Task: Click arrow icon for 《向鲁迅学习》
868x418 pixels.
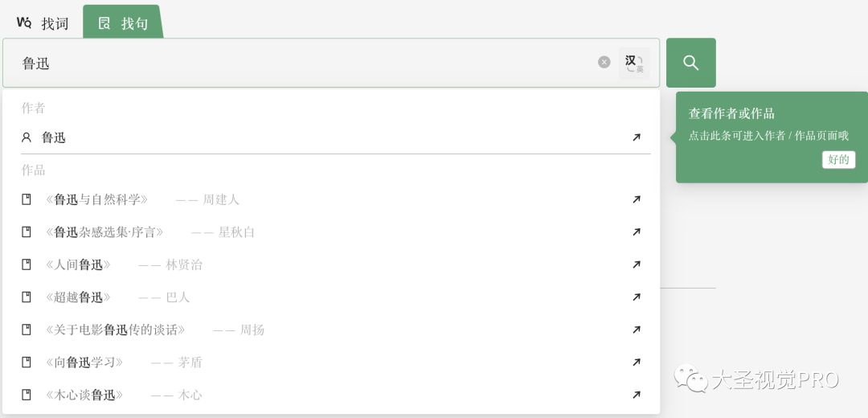Action: click(637, 363)
